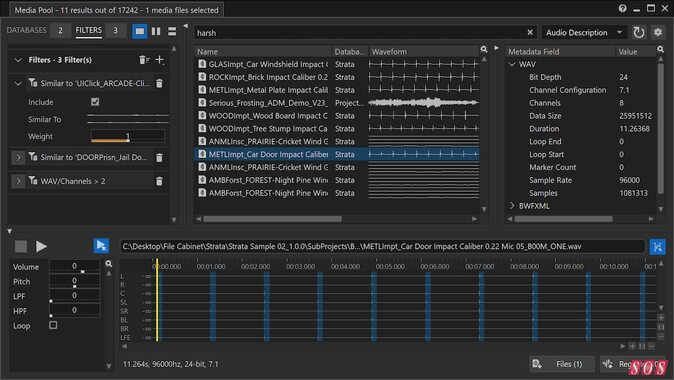Image resolution: width=674 pixels, height=380 pixels.
Task: Stop audio preview playback
Action: (x=21, y=246)
